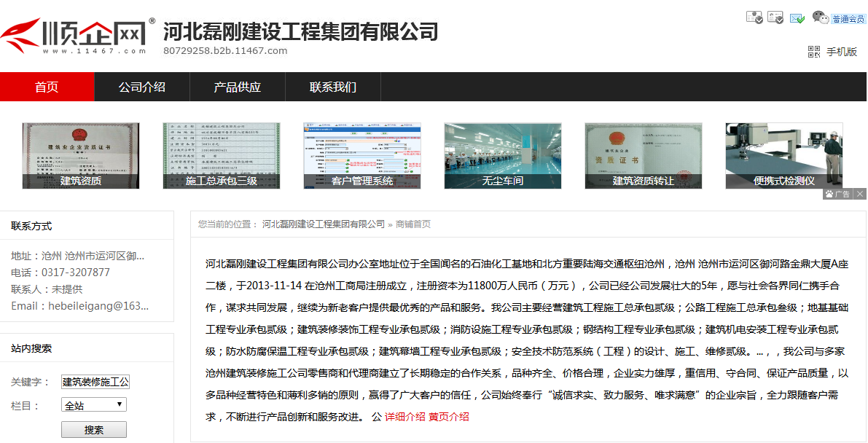The width and height of the screenshot is (868, 443).
Task: Open the 建筑资质 ad thumbnail
Action: [x=81, y=156]
